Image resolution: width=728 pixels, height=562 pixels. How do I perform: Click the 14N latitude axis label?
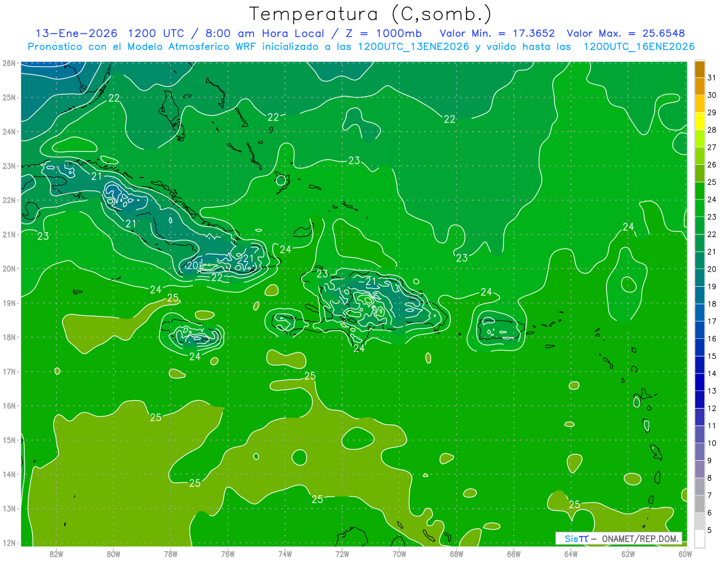[x=8, y=474]
